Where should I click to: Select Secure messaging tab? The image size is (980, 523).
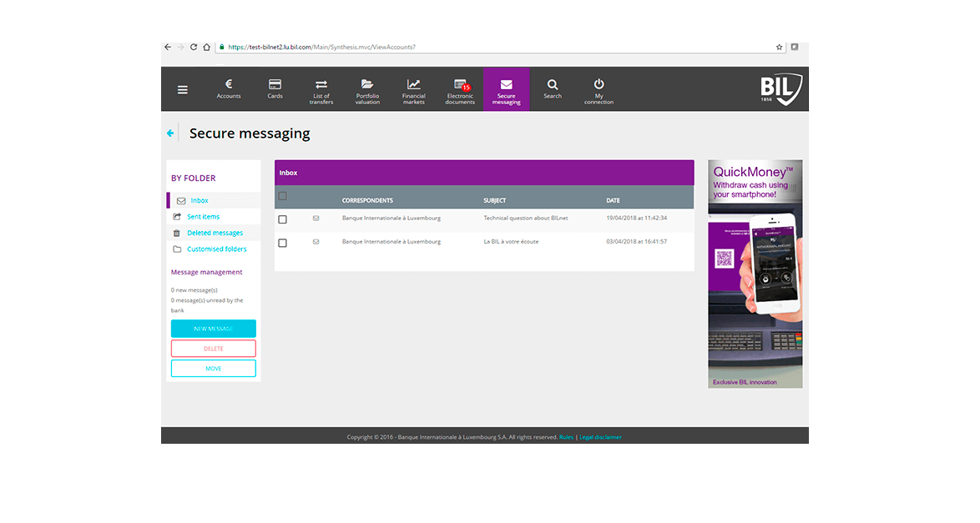(x=506, y=89)
